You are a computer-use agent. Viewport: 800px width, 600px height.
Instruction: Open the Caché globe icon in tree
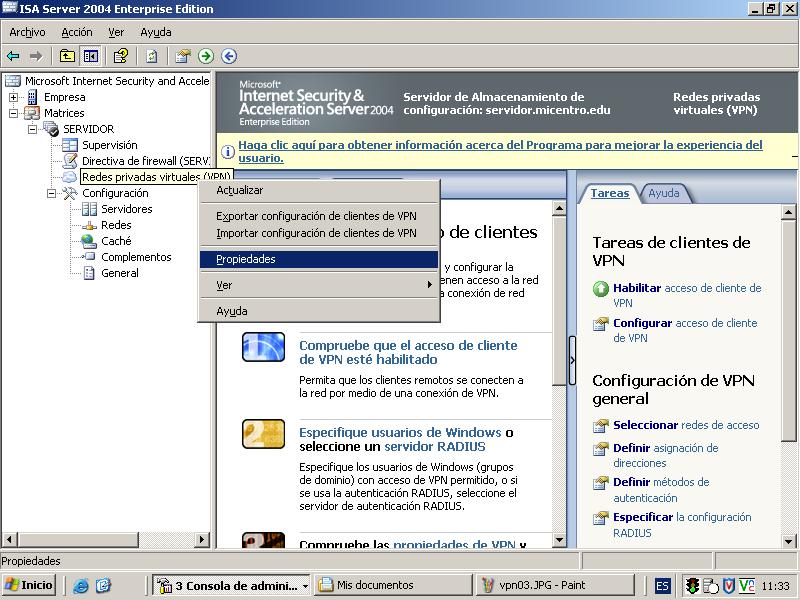[89, 241]
